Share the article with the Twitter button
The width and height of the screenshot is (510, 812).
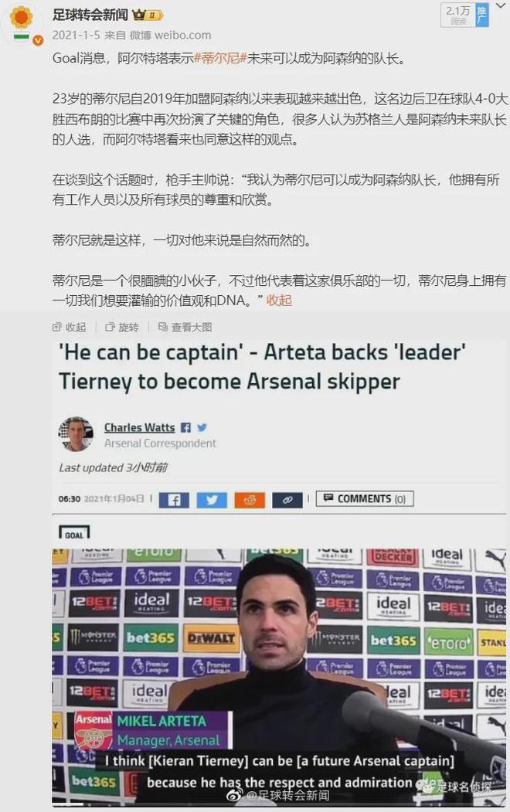pyautogui.click(x=212, y=500)
